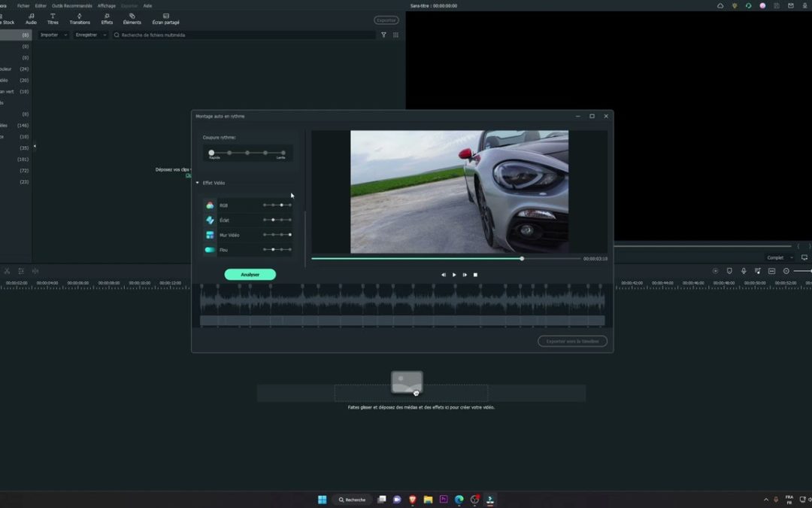Click the scissors split tool icon
The width and height of the screenshot is (812, 508).
tap(7, 271)
